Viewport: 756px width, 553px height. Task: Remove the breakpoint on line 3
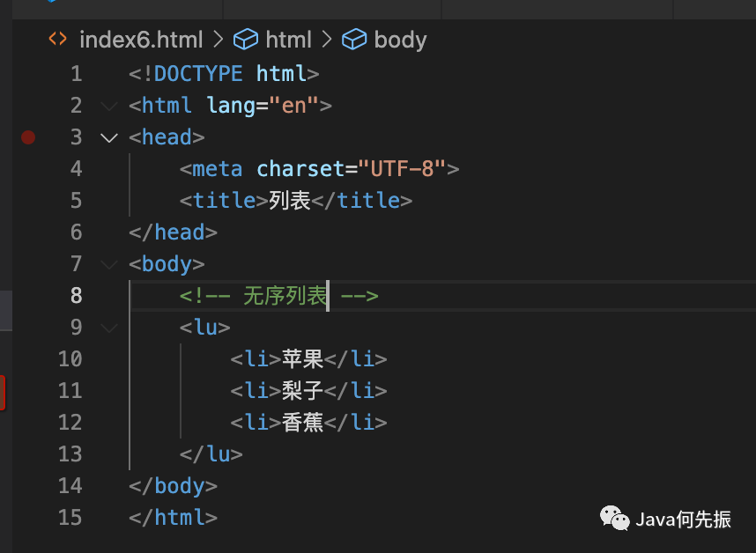(28, 137)
